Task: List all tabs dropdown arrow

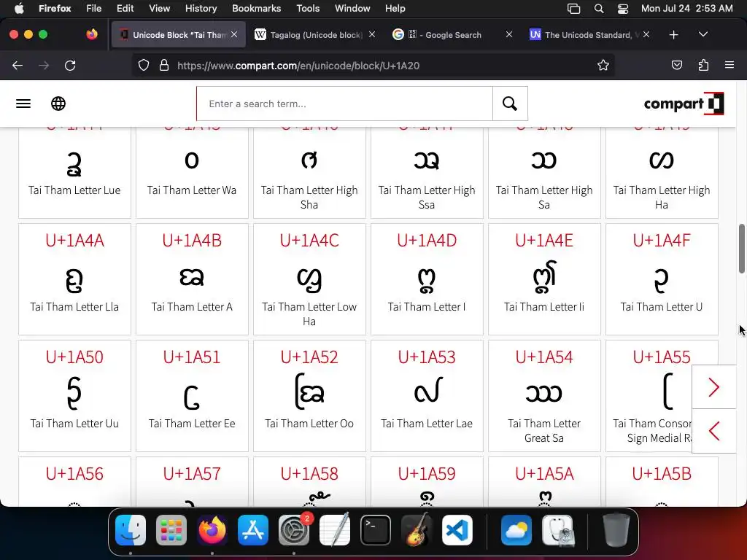Action: [x=703, y=35]
